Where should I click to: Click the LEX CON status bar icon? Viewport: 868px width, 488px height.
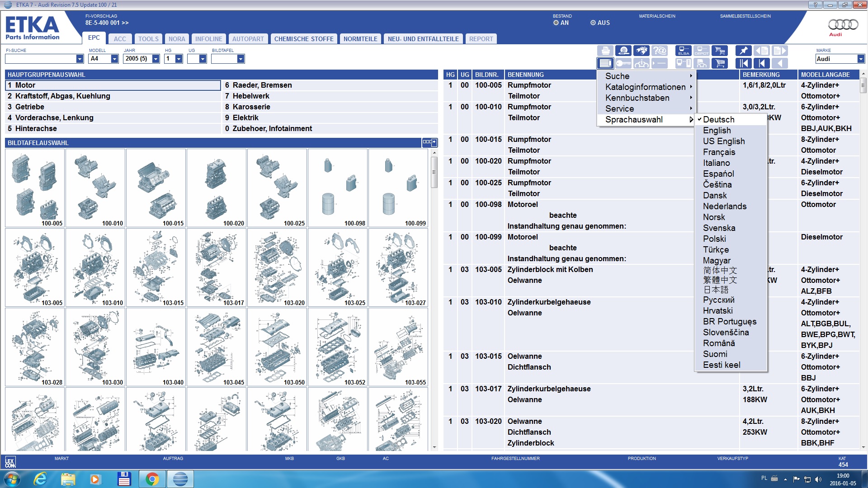10,462
